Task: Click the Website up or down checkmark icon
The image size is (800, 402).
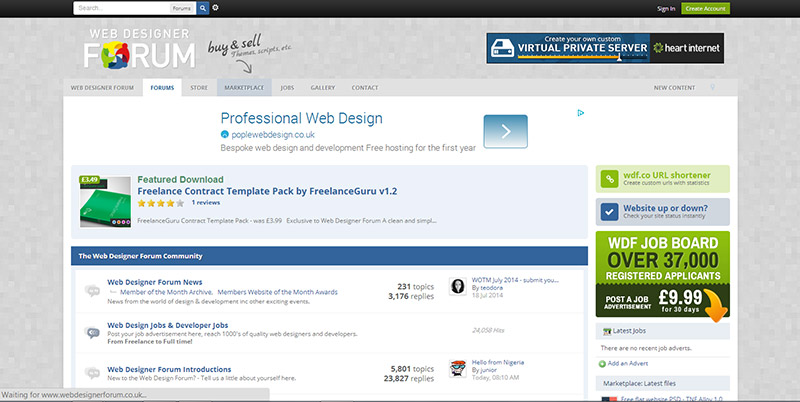Action: click(609, 212)
